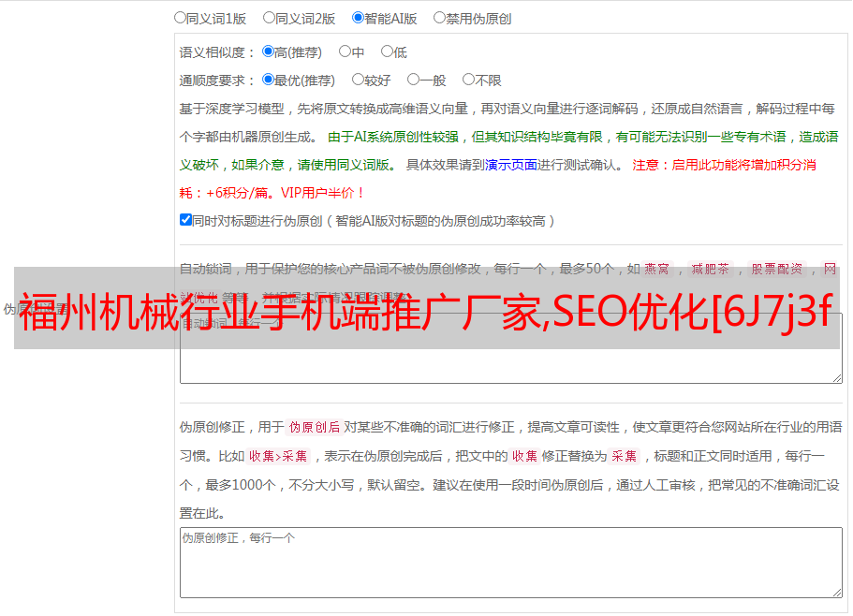
Task: Click resize handle of 自动锁词 textarea
Action: pyautogui.click(x=837, y=378)
